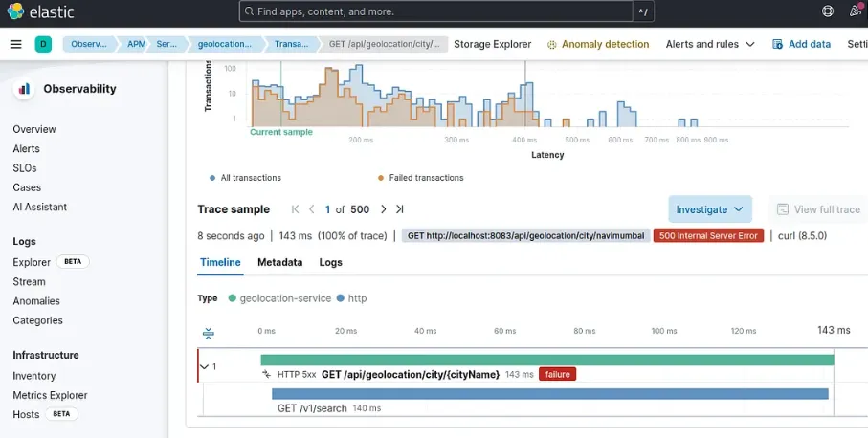Go to previous trace sample

[x=312, y=209]
